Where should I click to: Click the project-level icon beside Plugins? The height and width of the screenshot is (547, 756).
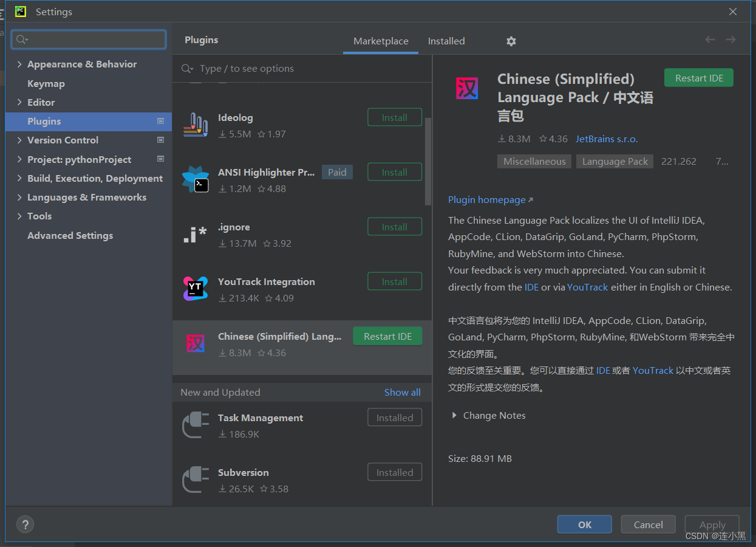pyautogui.click(x=160, y=121)
